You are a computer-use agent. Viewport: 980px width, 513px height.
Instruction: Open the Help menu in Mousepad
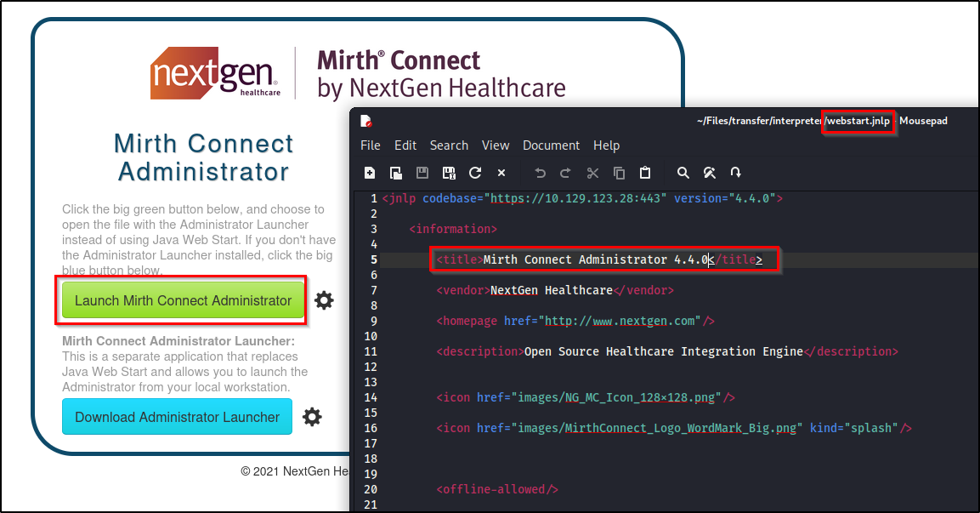pos(606,145)
